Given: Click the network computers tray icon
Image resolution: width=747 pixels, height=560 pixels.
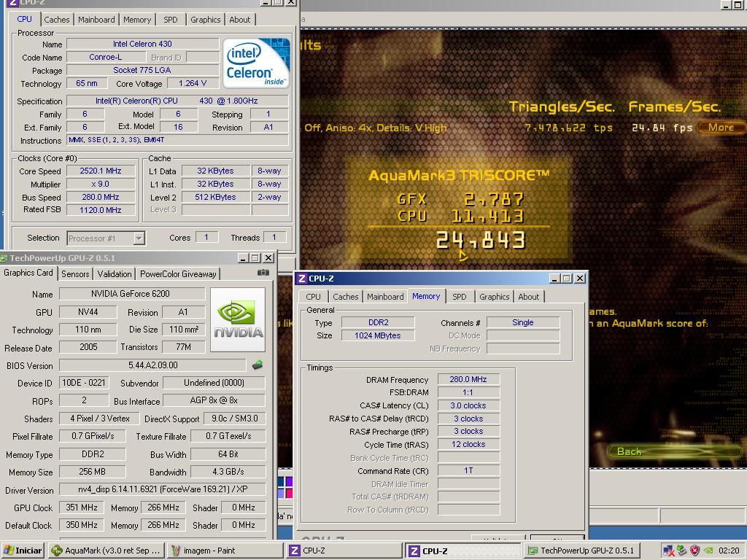Looking at the screenshot, I should (668, 551).
